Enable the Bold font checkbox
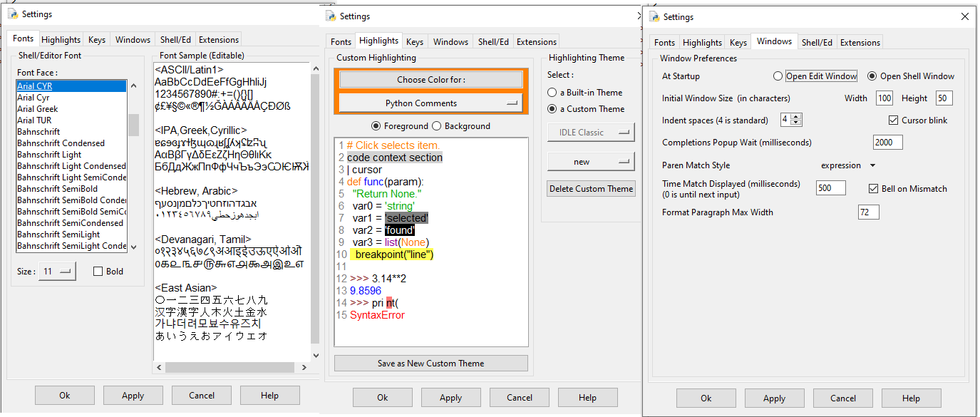The height and width of the screenshot is (417, 980). pos(99,272)
